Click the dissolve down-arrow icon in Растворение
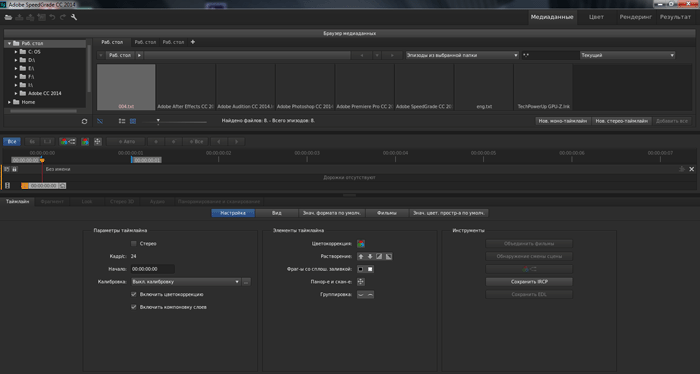Viewport: 700px width, 374px height. click(x=370, y=257)
